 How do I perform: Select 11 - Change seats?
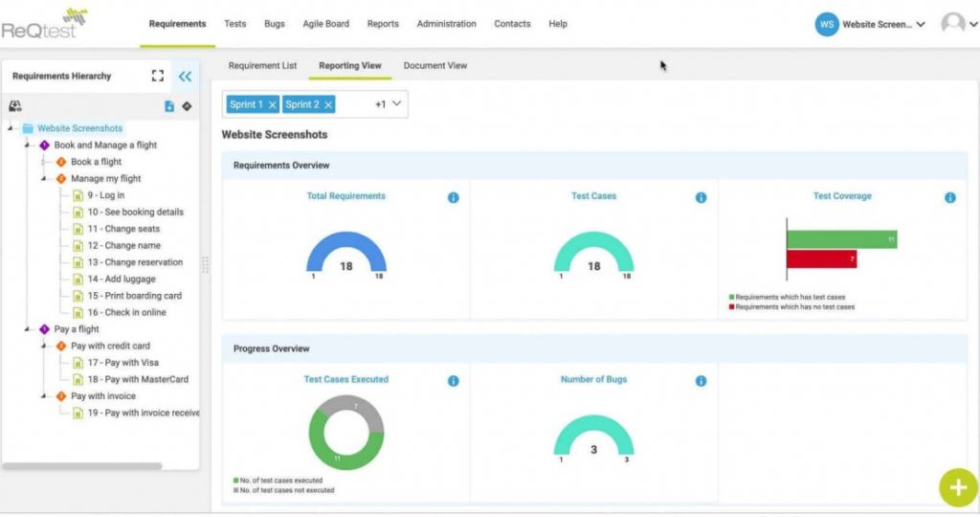[123, 229]
